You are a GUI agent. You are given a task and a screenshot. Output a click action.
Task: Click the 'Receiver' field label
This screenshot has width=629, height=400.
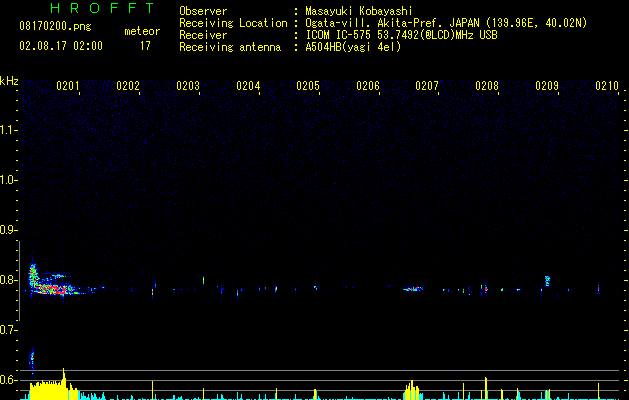203,35
